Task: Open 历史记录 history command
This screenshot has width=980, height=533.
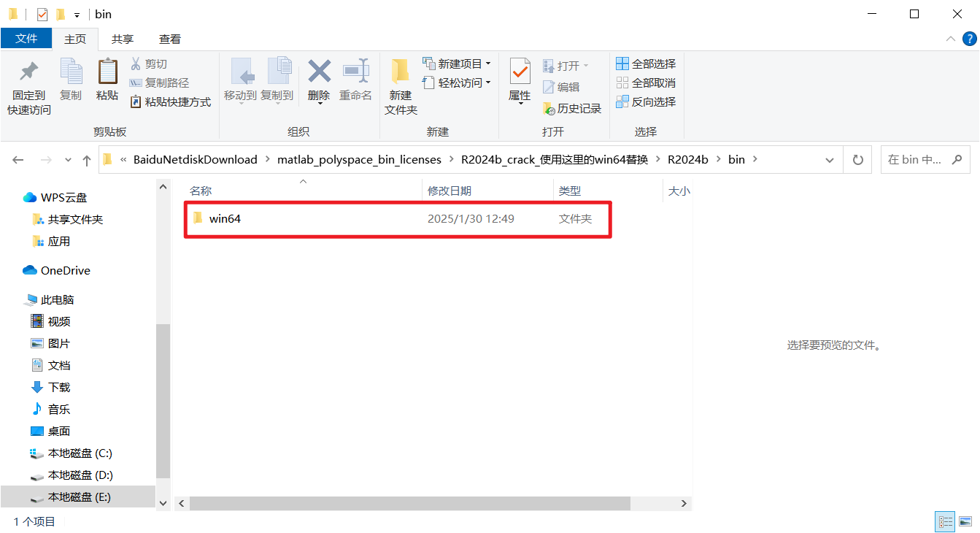Action: 572,108
